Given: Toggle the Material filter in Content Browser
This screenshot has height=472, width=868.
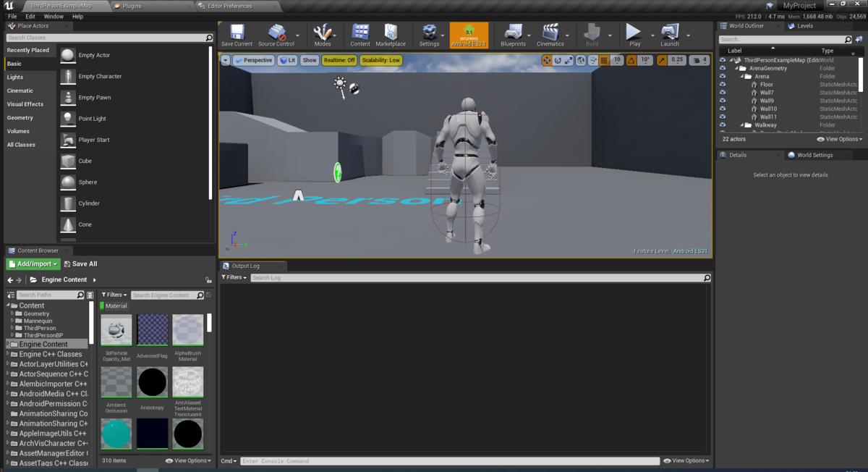Looking at the screenshot, I should click(x=114, y=306).
